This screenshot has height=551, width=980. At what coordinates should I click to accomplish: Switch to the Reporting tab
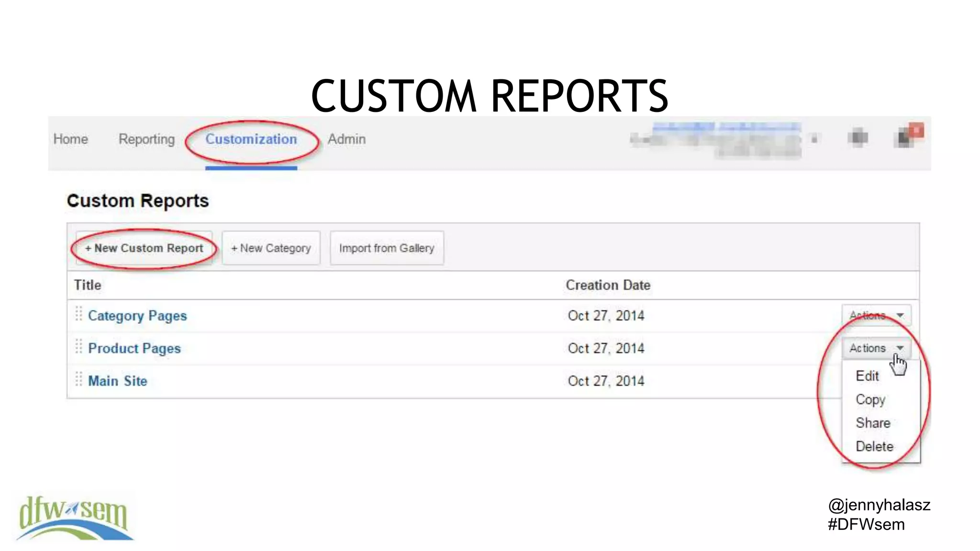pyautogui.click(x=146, y=139)
